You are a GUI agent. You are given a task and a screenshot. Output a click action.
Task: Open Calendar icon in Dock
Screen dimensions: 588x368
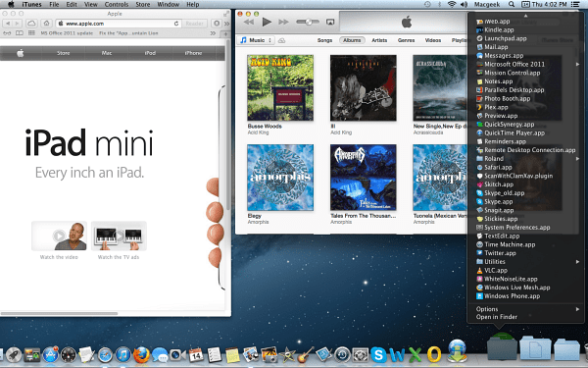pos(196,354)
